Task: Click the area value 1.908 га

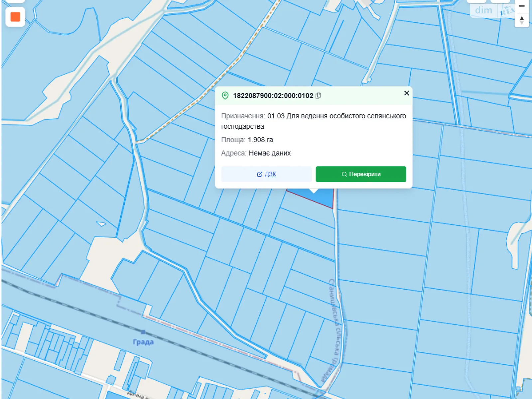Action: point(260,140)
